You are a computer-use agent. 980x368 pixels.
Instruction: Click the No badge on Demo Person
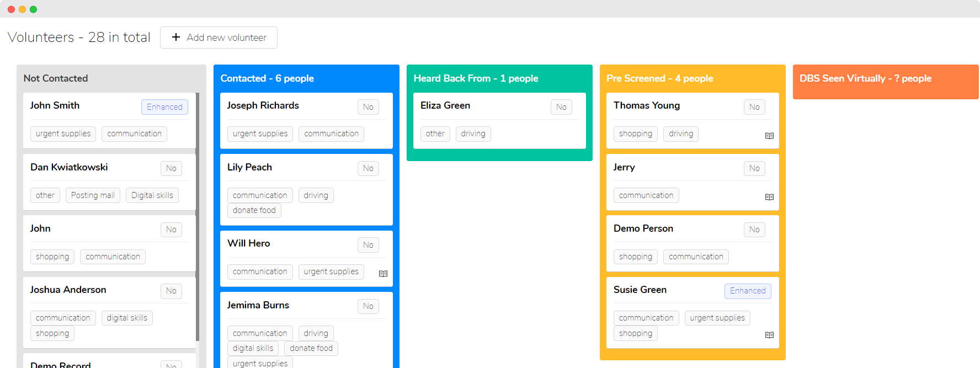pos(754,230)
